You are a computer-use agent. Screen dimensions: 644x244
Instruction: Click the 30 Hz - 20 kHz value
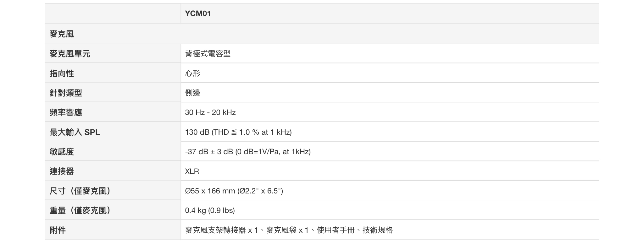point(210,112)
